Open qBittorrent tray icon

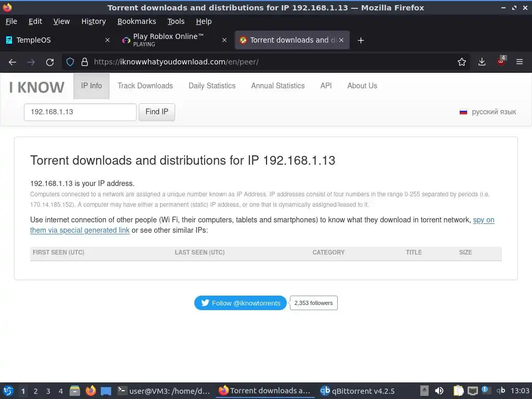point(501,391)
